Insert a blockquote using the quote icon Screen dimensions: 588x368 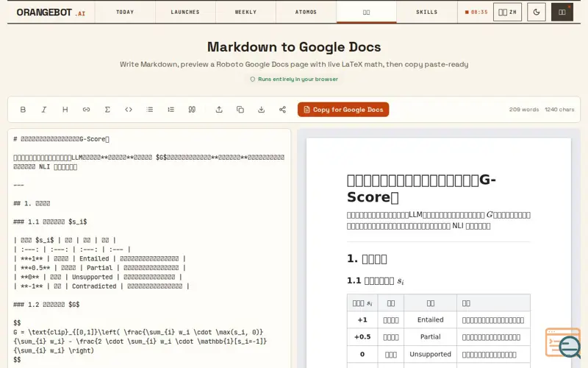pyautogui.click(x=192, y=110)
